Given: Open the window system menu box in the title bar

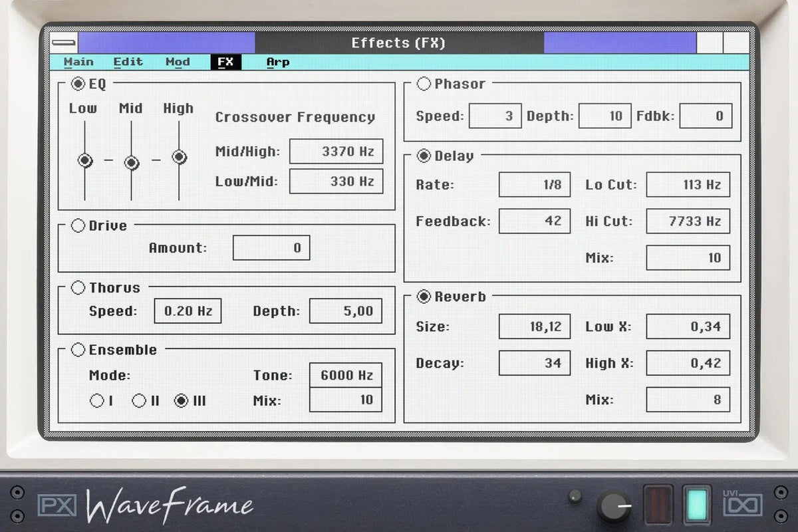Looking at the screenshot, I should click(x=63, y=43).
